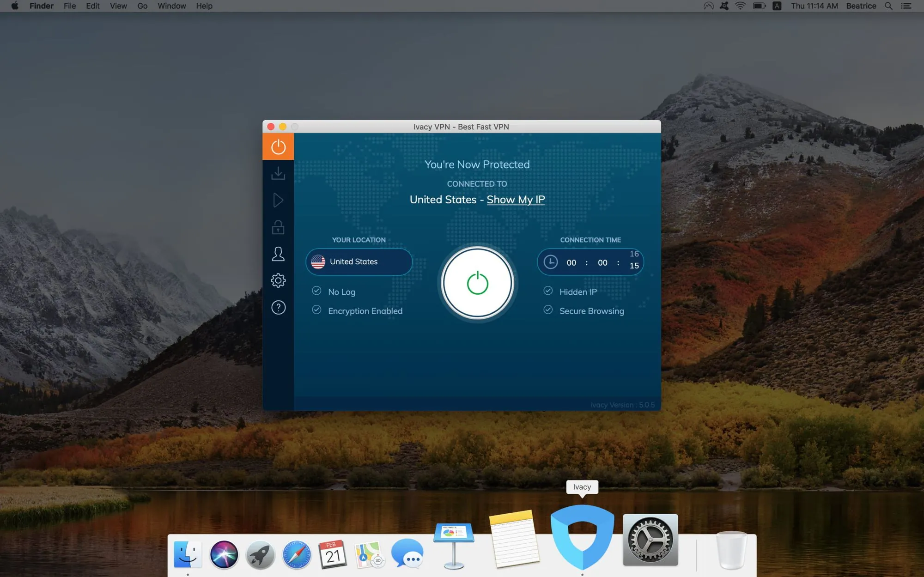Click the US flag swatch in location field

click(x=317, y=261)
